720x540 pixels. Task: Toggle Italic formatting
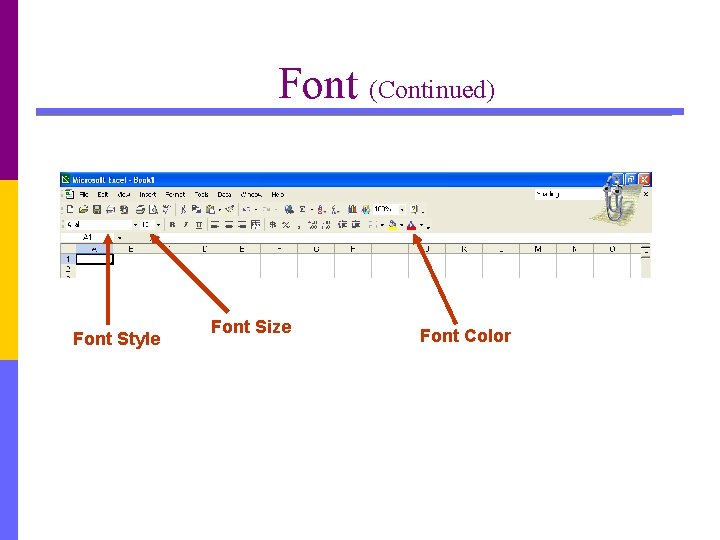tap(186, 225)
